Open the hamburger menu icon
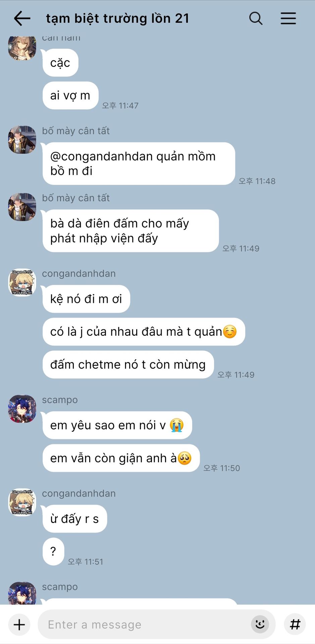The image size is (315, 644). tap(288, 18)
